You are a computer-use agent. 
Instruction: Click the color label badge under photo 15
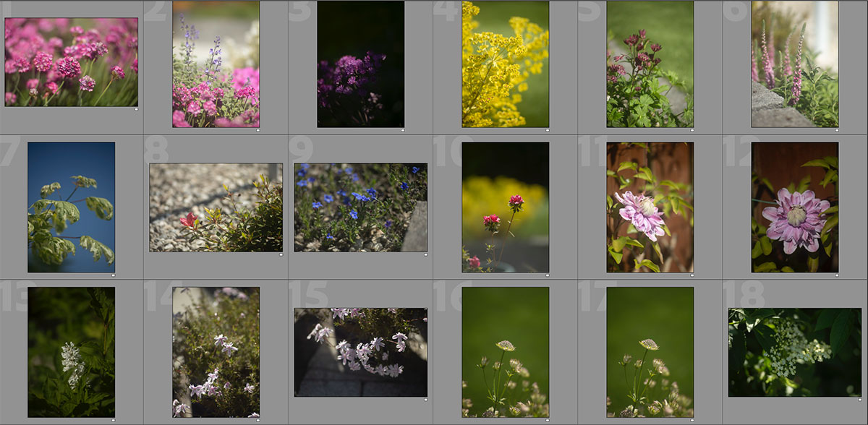click(x=425, y=399)
